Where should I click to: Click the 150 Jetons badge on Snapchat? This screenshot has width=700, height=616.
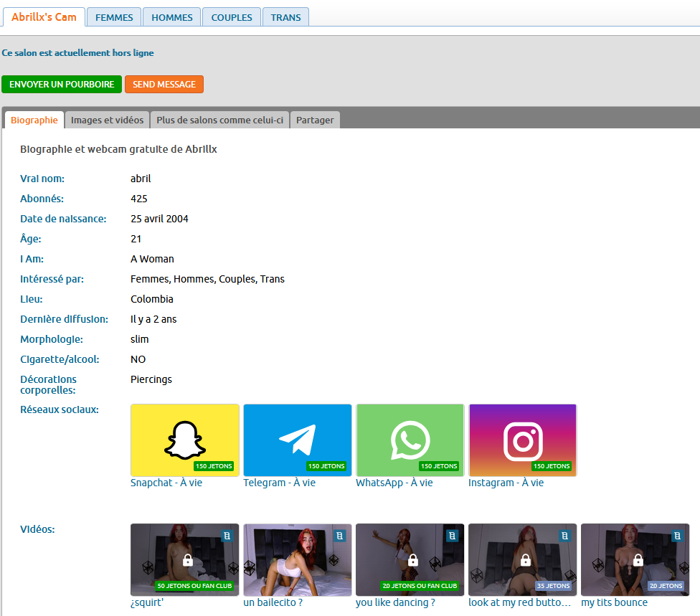[x=214, y=466]
